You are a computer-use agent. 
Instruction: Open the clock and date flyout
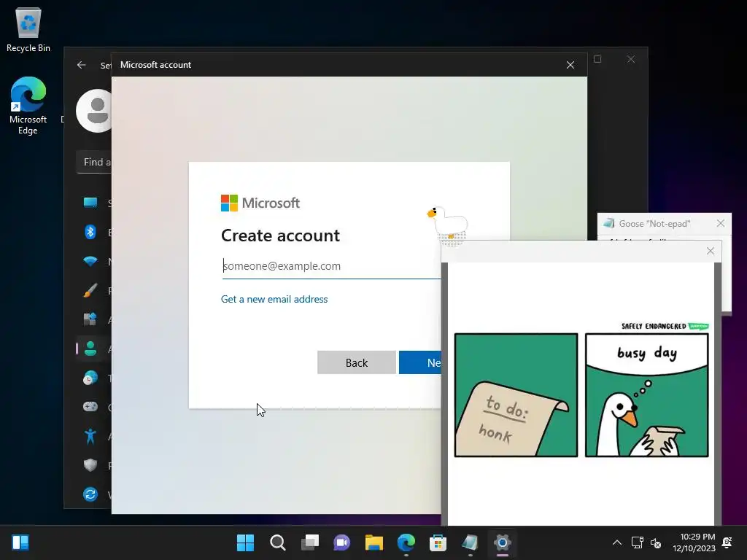(694, 542)
